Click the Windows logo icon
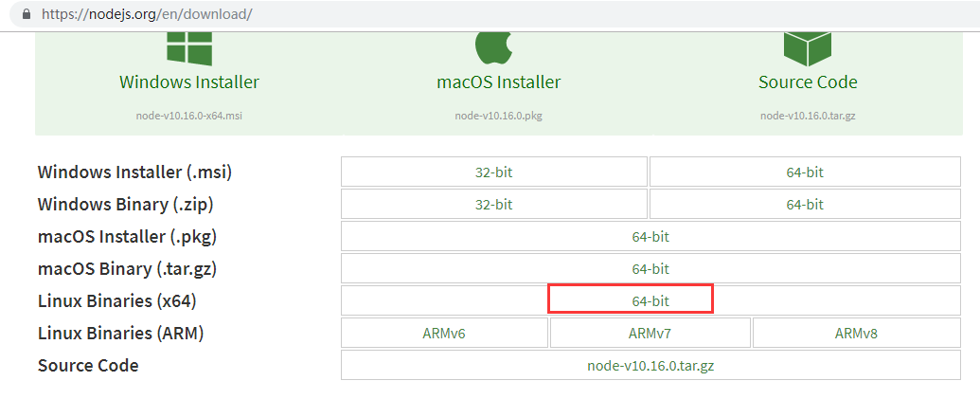 pos(189,47)
